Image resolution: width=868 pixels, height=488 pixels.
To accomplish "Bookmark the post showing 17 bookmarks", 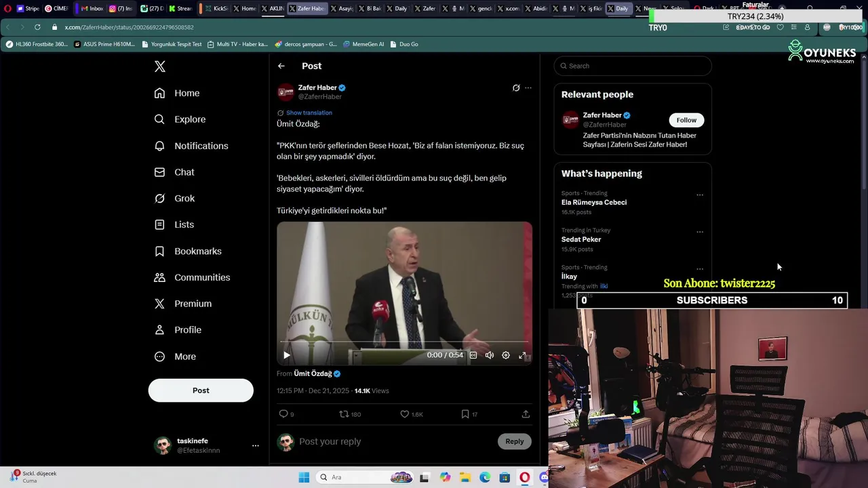I will pos(469,414).
